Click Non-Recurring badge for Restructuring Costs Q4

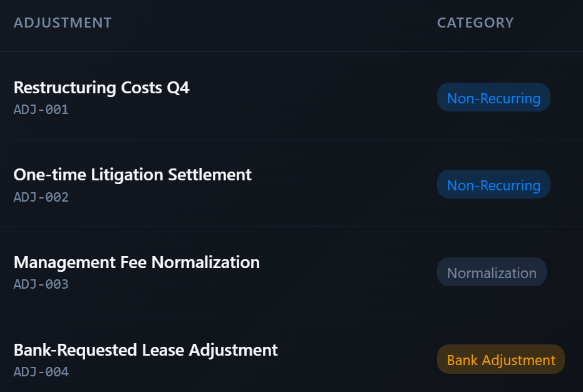click(493, 98)
